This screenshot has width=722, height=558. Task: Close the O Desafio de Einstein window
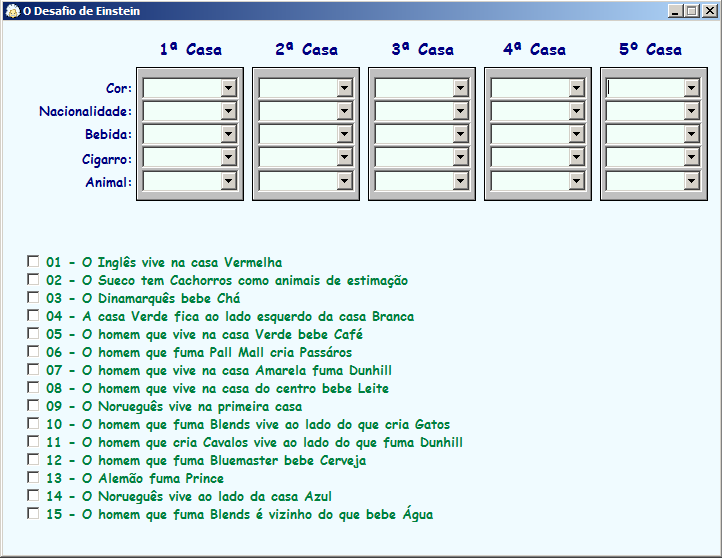click(x=709, y=11)
